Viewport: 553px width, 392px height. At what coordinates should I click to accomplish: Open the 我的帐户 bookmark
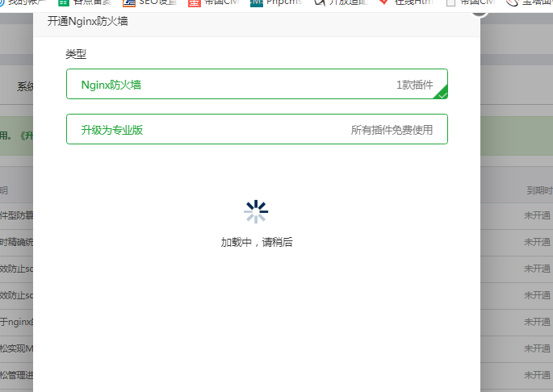coord(25,2)
